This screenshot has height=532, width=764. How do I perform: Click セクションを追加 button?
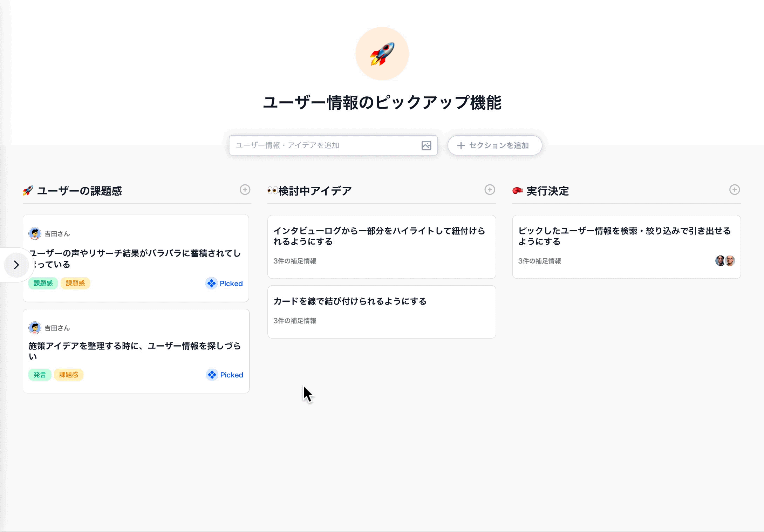(x=494, y=145)
